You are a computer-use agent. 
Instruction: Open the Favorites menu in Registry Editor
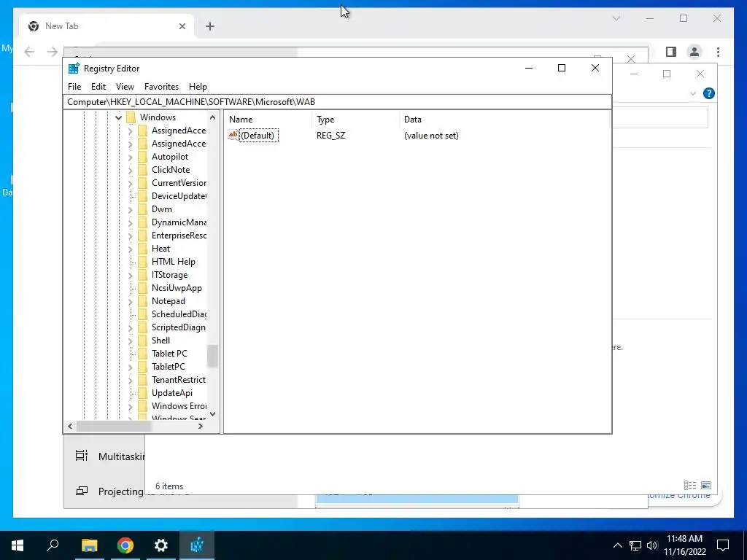tap(161, 87)
